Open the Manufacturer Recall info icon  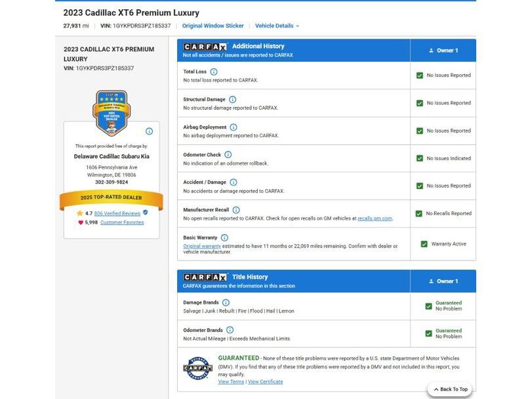tap(236, 210)
